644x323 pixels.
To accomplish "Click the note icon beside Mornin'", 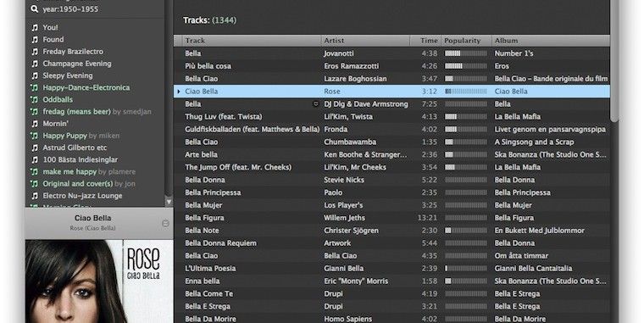I will point(35,124).
